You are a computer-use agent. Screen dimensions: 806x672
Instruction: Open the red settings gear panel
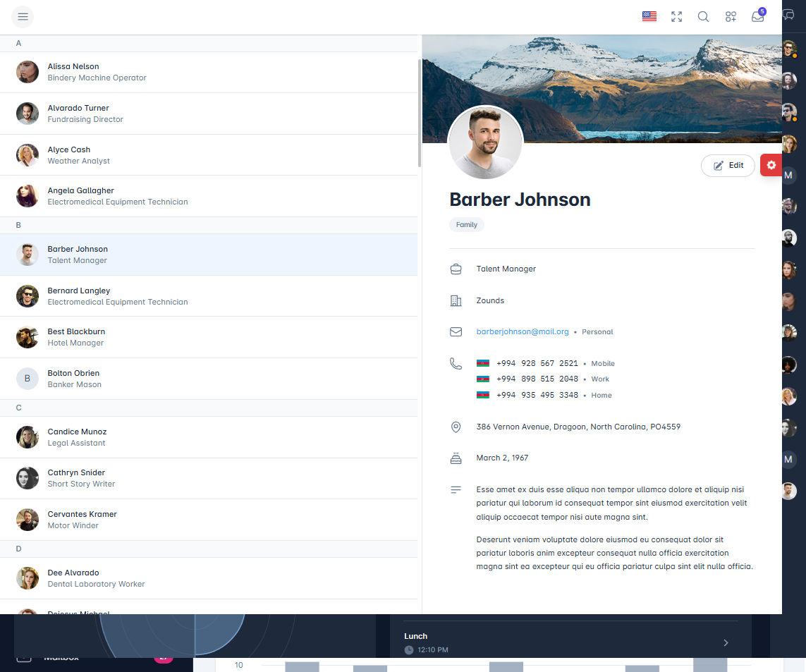click(771, 165)
